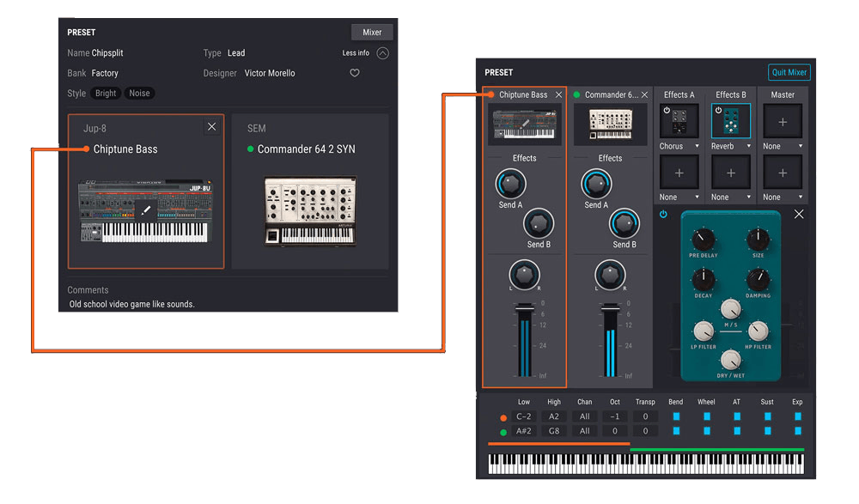Toggle reverb pedal editor power button

point(663,214)
